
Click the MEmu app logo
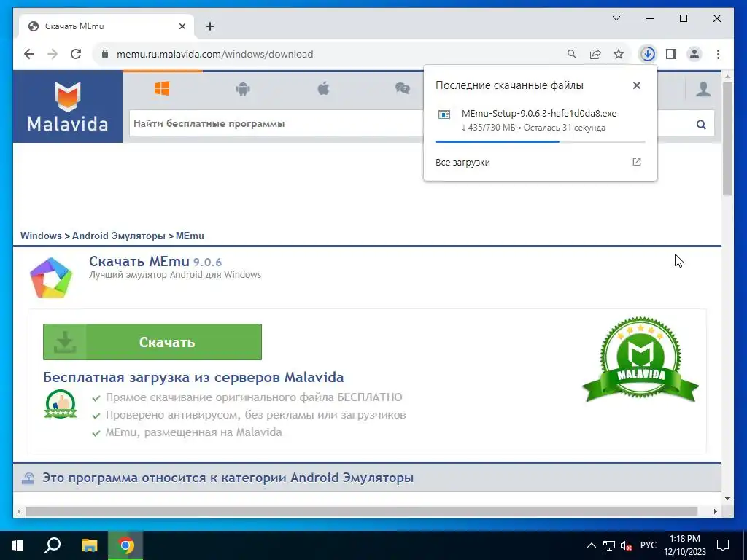51,278
